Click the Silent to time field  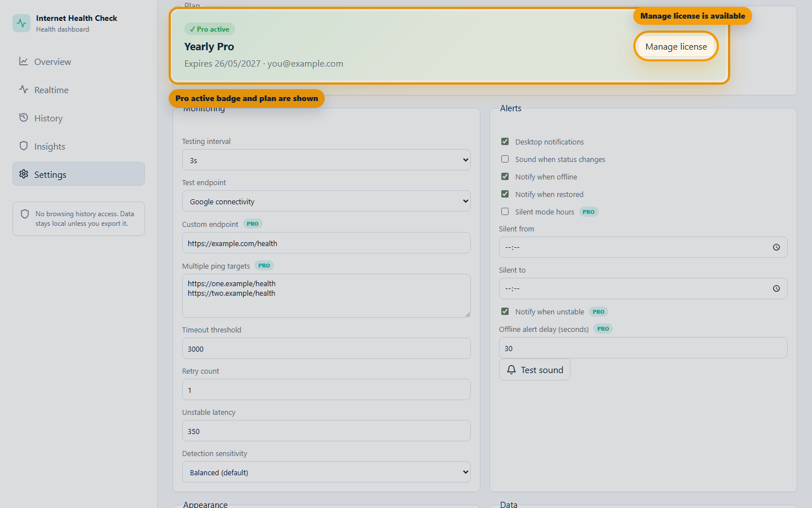click(643, 288)
